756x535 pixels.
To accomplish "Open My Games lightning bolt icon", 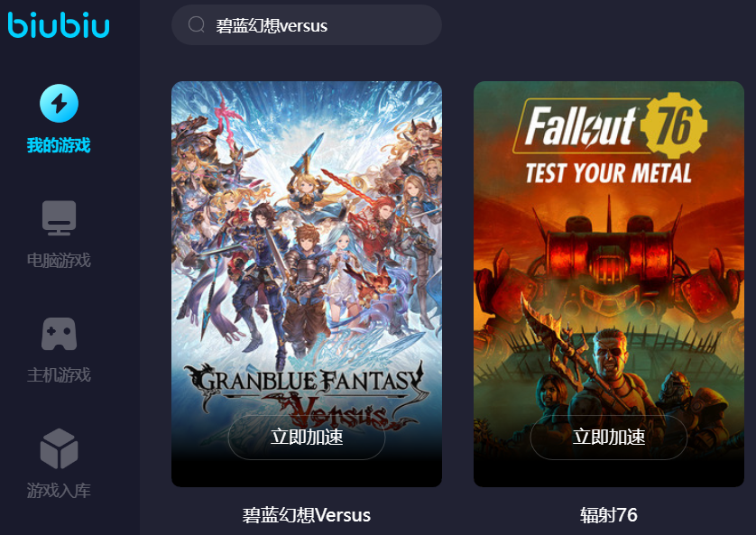I will pyautogui.click(x=59, y=103).
